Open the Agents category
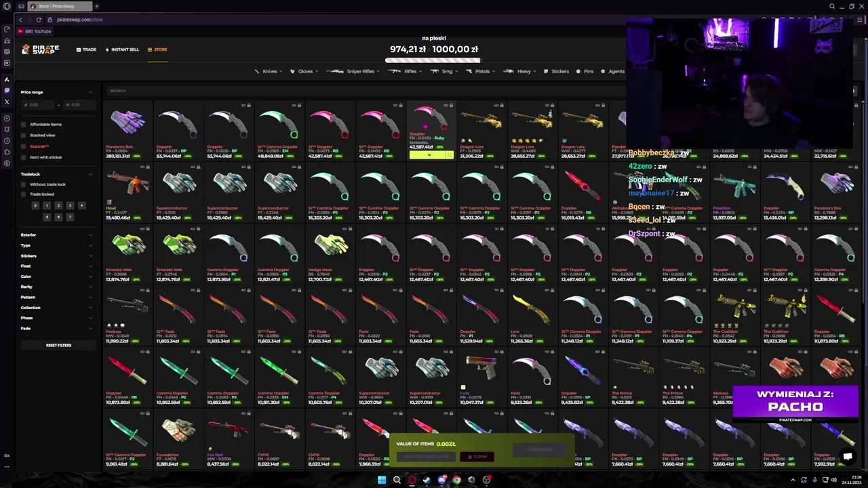 pyautogui.click(x=612, y=71)
